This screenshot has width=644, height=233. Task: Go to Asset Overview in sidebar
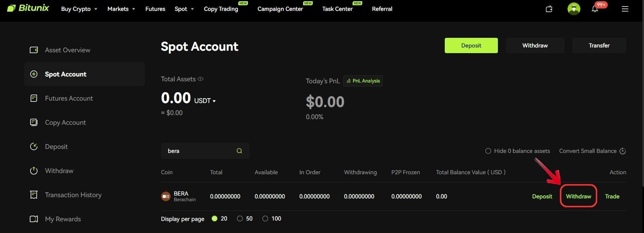68,50
